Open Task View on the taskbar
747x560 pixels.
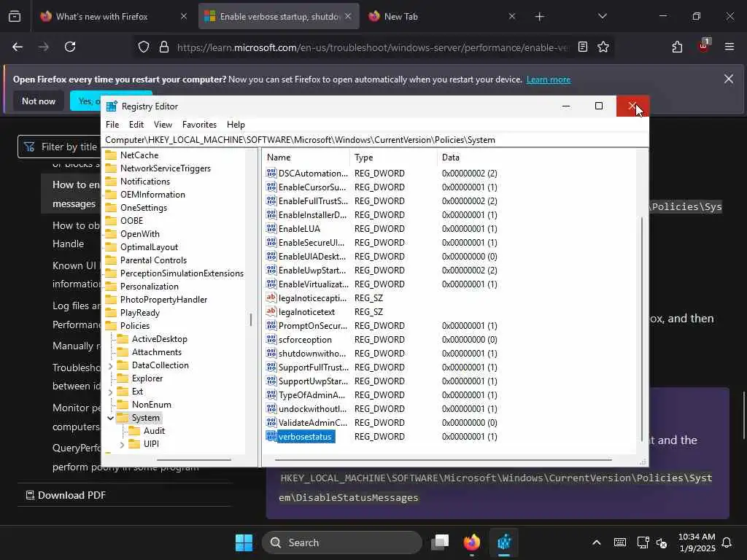click(x=440, y=542)
